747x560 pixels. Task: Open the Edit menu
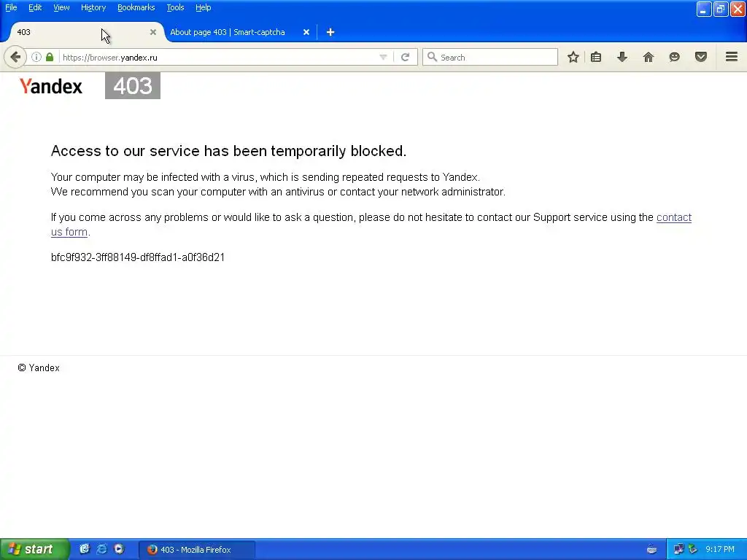pos(35,7)
